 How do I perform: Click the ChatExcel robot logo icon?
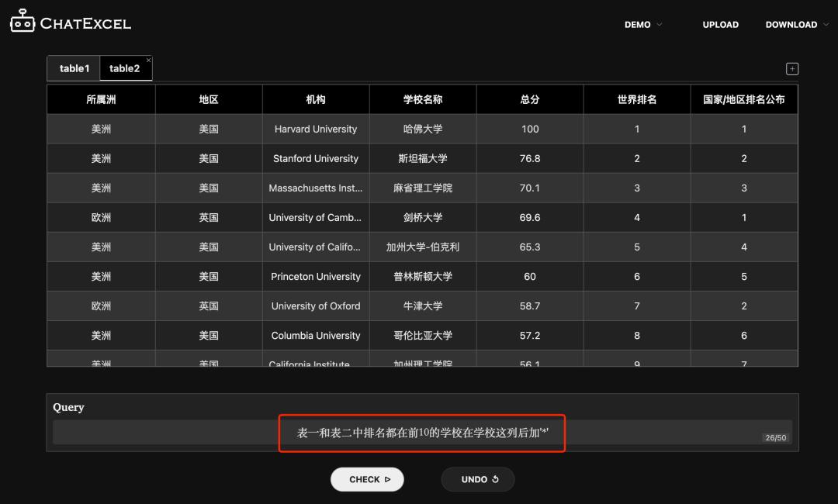23,21
